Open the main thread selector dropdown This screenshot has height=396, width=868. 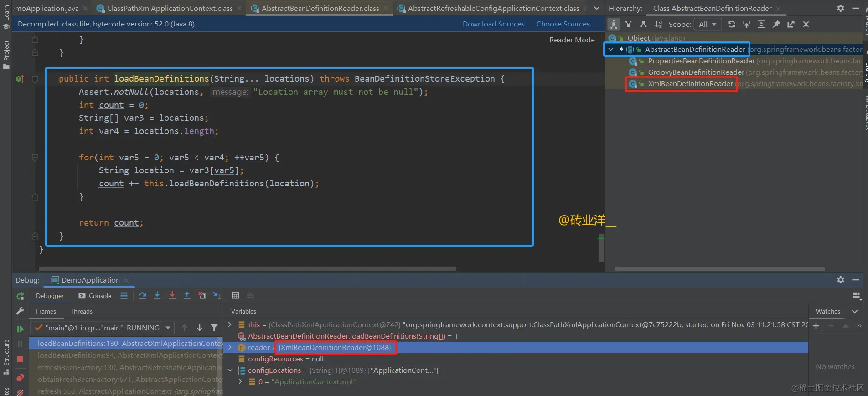tap(103, 328)
